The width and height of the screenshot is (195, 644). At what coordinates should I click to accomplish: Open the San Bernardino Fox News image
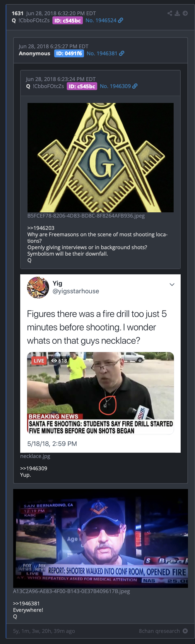click(x=100, y=538)
